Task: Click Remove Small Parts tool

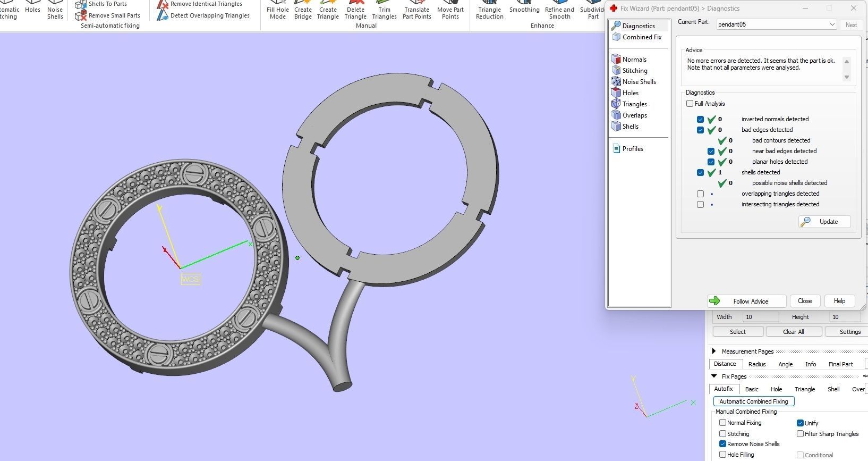Action: pyautogui.click(x=108, y=15)
